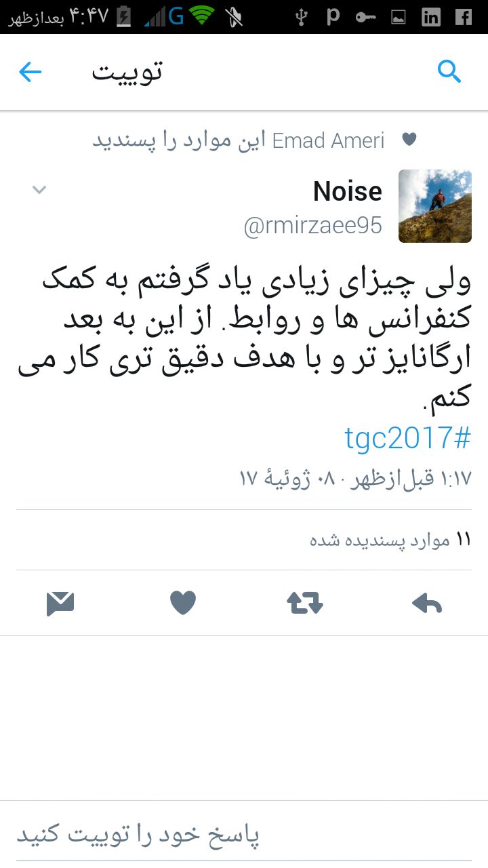Screen dimensions: 488x868
Task: Tap the توییت header title
Action: point(127,72)
